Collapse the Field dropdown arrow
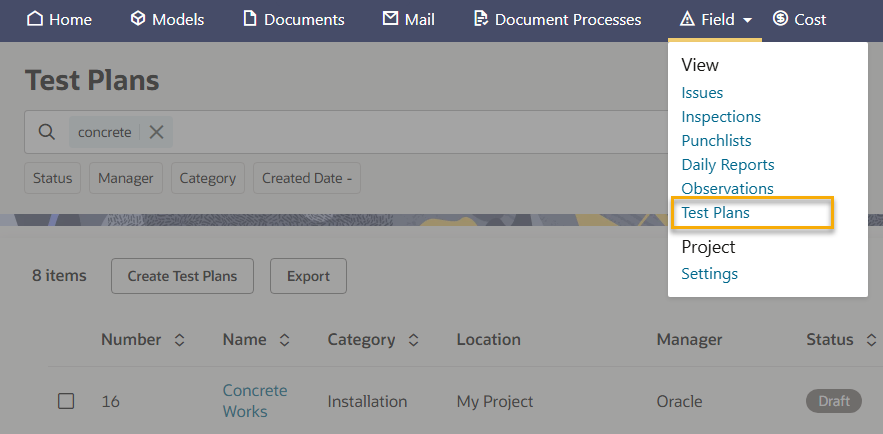 [748, 20]
